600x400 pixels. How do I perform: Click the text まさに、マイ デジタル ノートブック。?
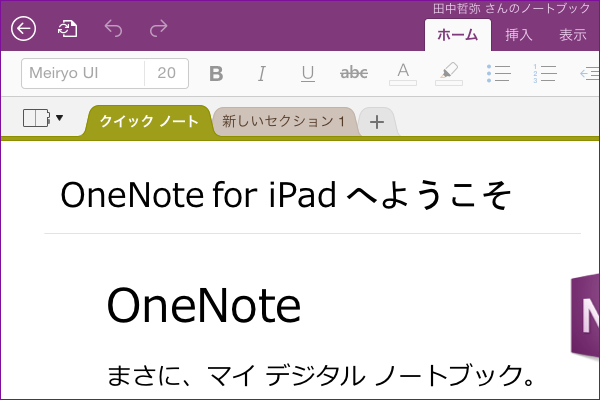321,376
